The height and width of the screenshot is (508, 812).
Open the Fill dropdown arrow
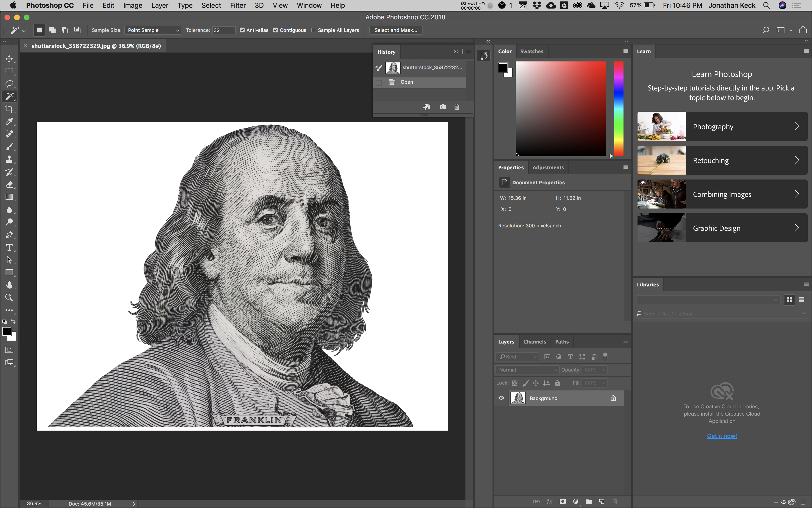point(603,383)
